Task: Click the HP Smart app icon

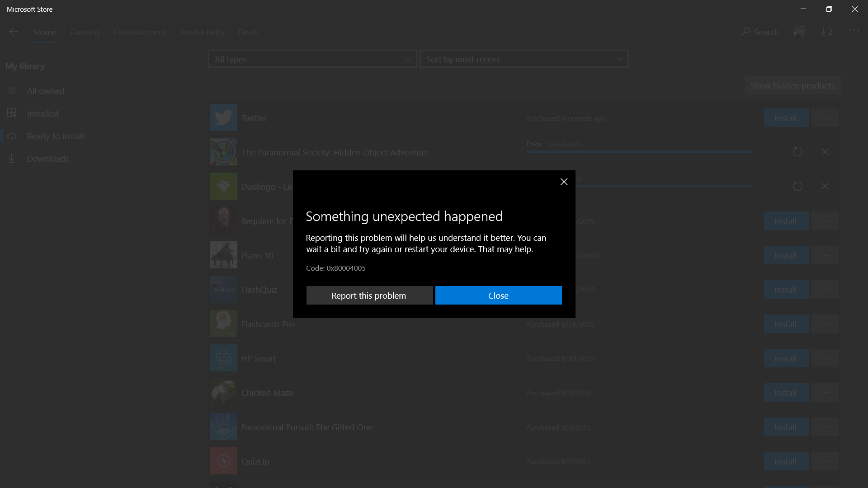Action: click(224, 358)
